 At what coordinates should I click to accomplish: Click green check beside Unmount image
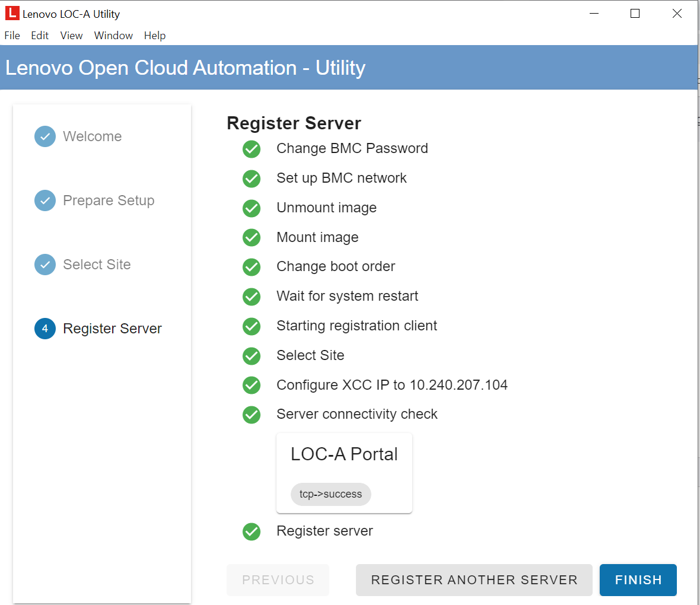tap(252, 208)
